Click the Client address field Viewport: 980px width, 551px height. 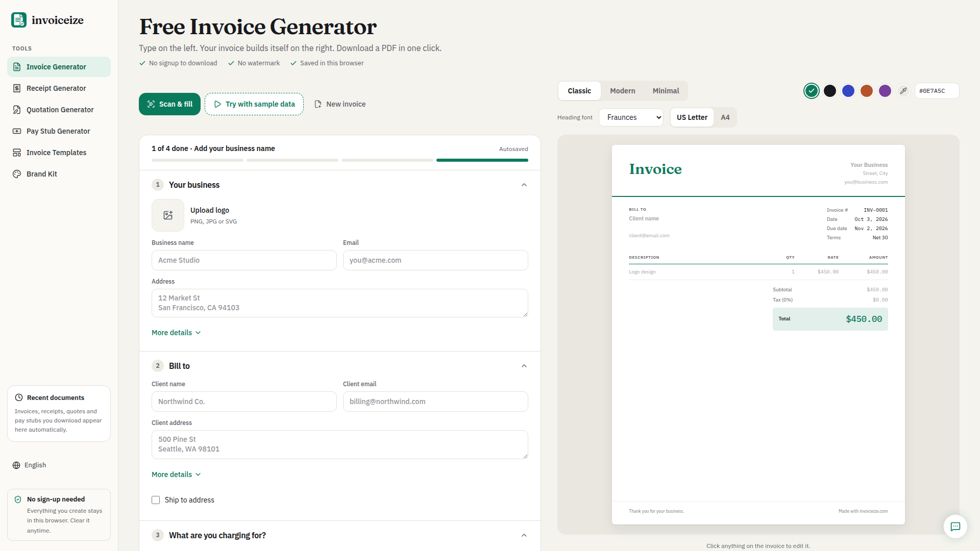tap(340, 444)
